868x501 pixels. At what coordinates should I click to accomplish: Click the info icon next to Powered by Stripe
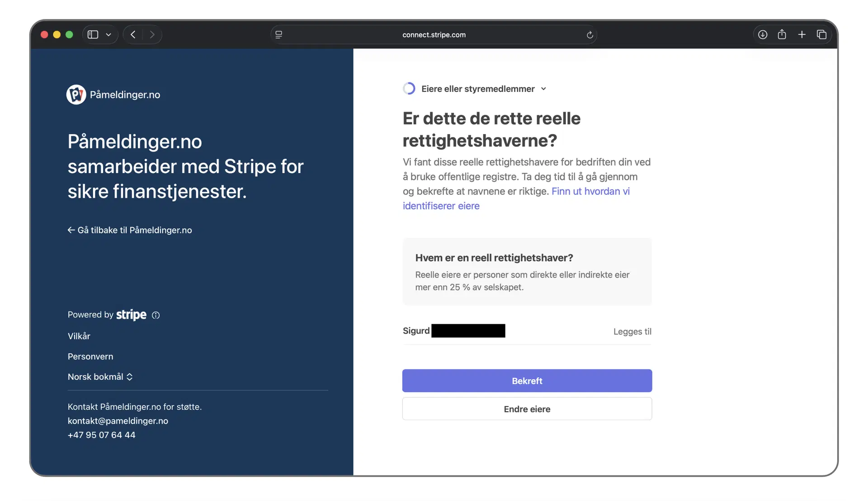156,315
